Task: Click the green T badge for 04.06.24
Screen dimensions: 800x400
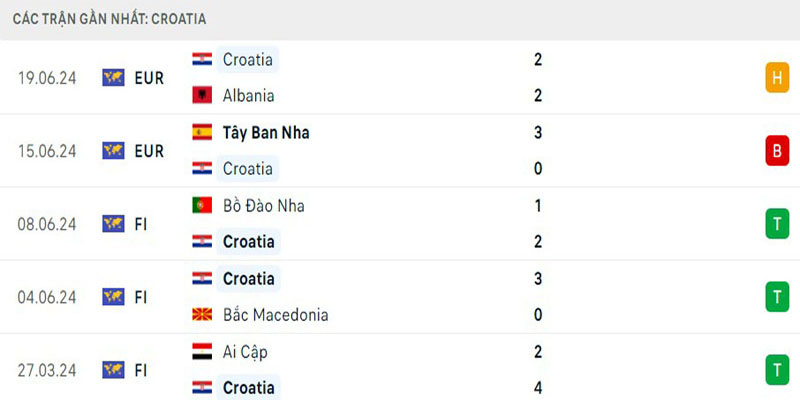Action: tap(776, 297)
